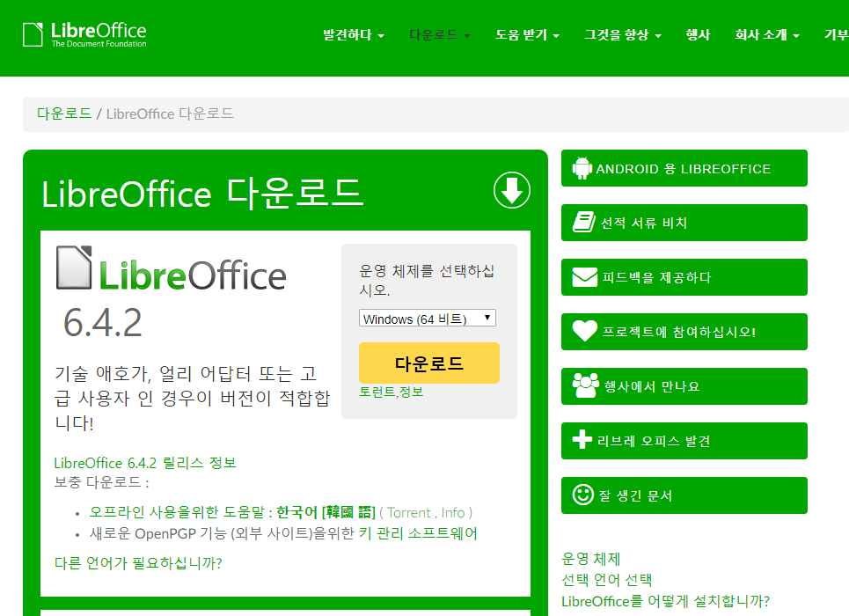The image size is (849, 616).
Task: Click the yellow 다운로드 button
Action: click(x=428, y=363)
